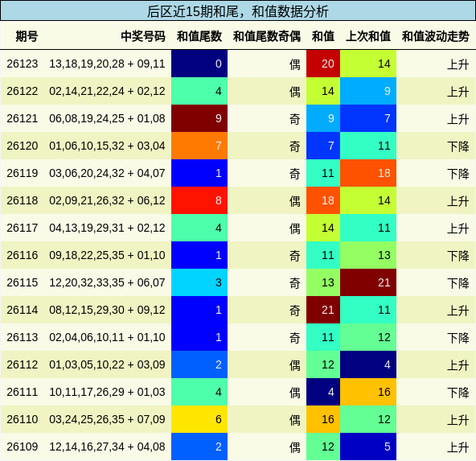The width and height of the screenshot is (476, 461).
Task: Select period number 26123
Action: coord(23,64)
